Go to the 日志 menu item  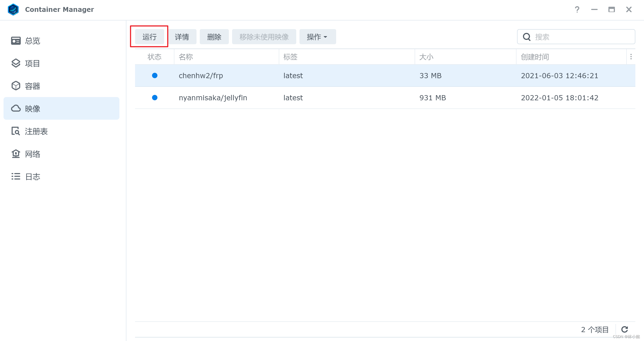tap(61, 176)
